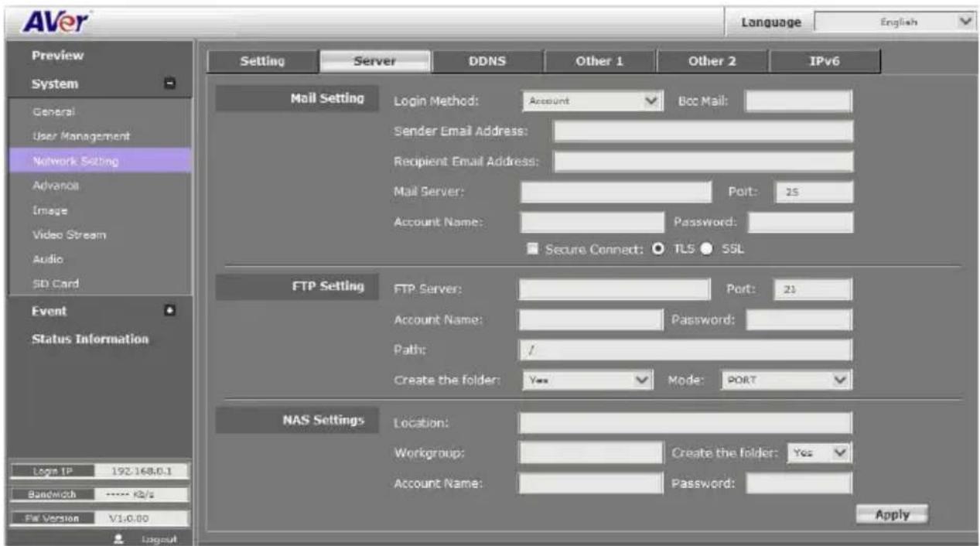Click the Logout link
This screenshot has width=980, height=546.
tap(158, 538)
